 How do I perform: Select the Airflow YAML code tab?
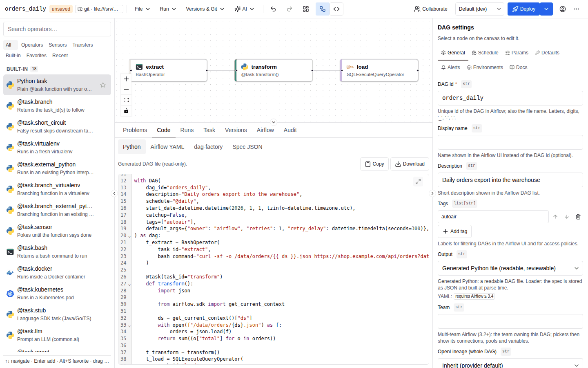(x=167, y=147)
